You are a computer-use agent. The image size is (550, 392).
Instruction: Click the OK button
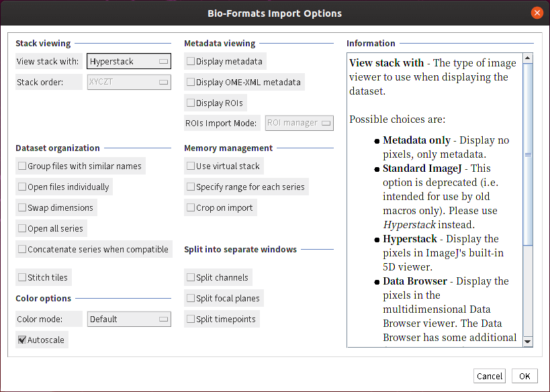(524, 376)
